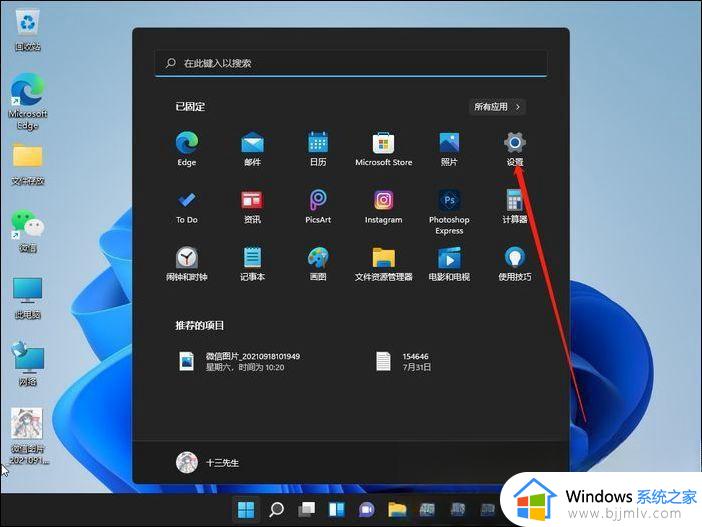Open Teams Chat on taskbar
Viewport: 702px width, 527px height.
click(x=367, y=509)
